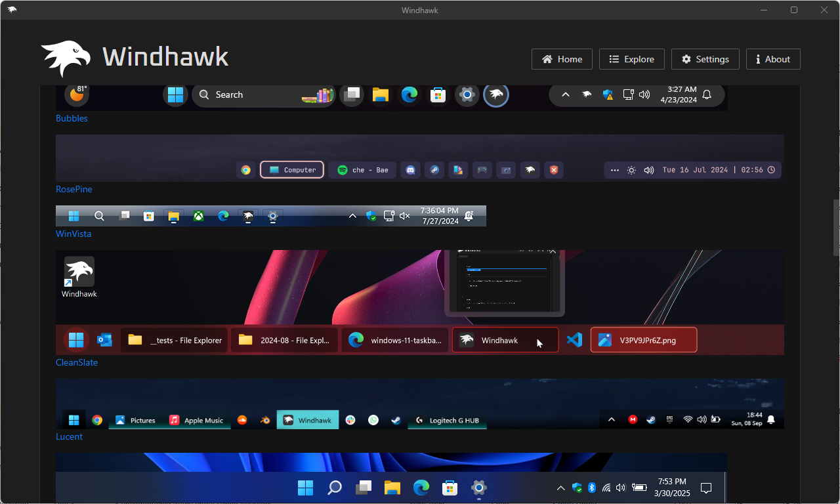Unmute the speaker in the WinVista system tray
840x504 pixels.
coord(404,215)
